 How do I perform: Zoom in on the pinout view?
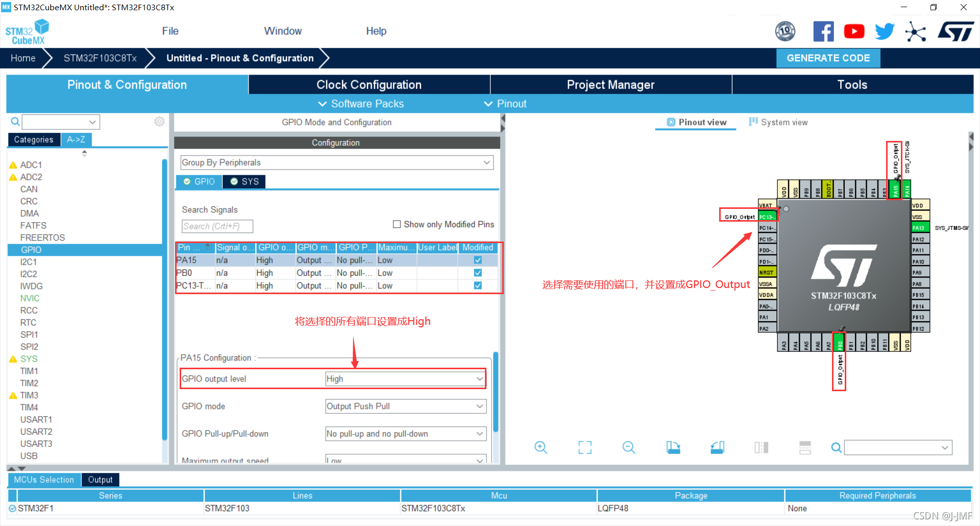pyautogui.click(x=541, y=448)
